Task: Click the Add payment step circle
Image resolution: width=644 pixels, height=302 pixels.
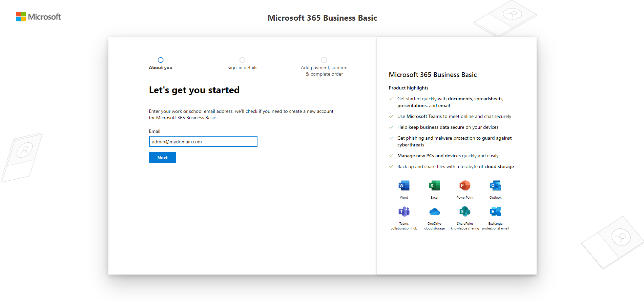Action: 324,60
